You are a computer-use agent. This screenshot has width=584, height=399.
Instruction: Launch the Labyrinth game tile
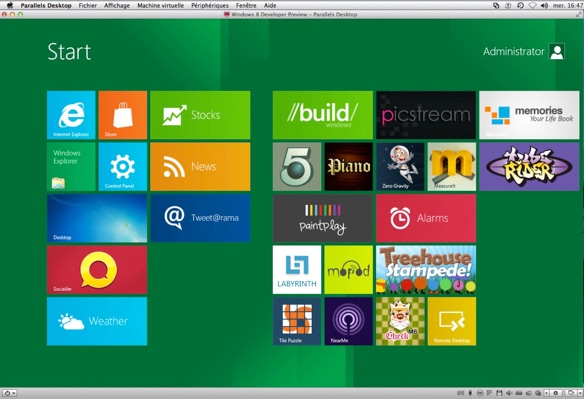coord(297,270)
